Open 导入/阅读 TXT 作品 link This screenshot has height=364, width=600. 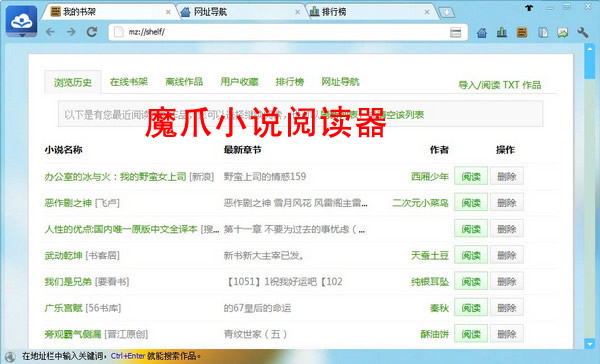(x=500, y=85)
